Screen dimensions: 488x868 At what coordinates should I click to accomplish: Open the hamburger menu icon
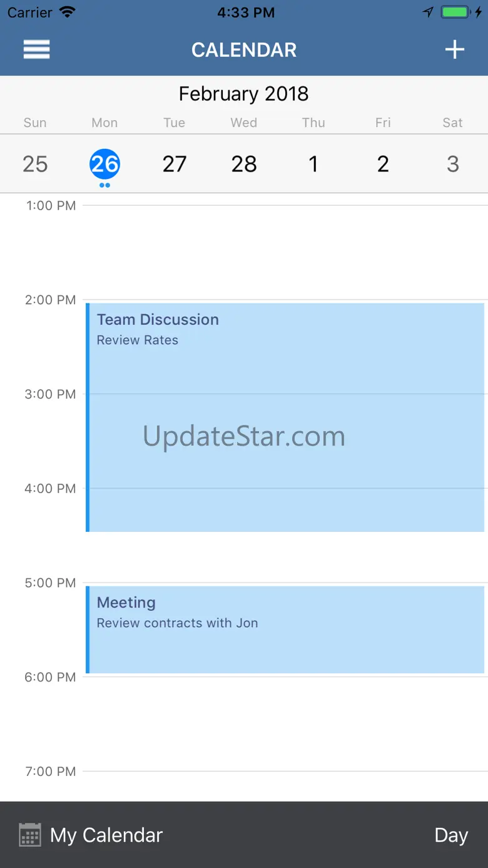36,49
